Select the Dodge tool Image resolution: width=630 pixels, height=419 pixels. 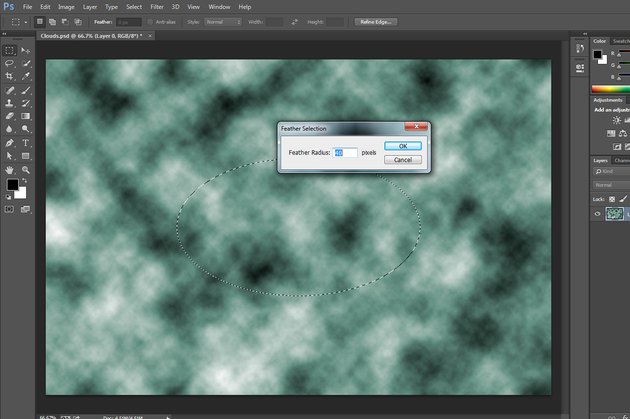pos(26,129)
